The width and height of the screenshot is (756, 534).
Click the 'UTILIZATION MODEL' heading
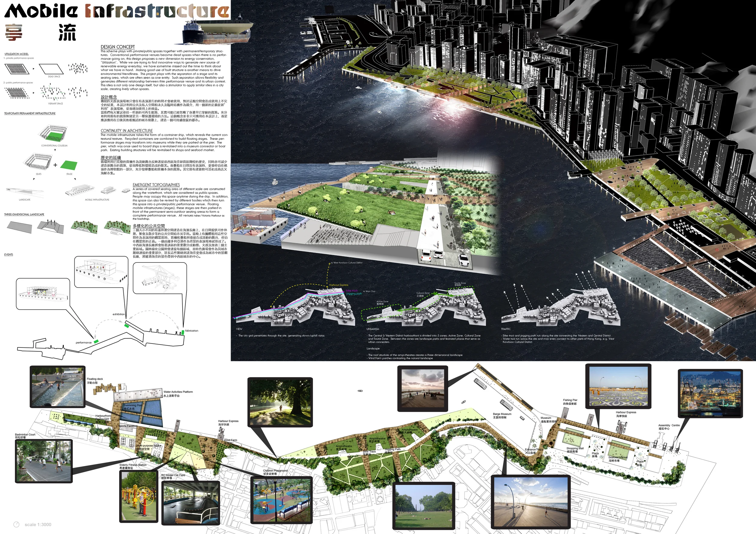16,54
